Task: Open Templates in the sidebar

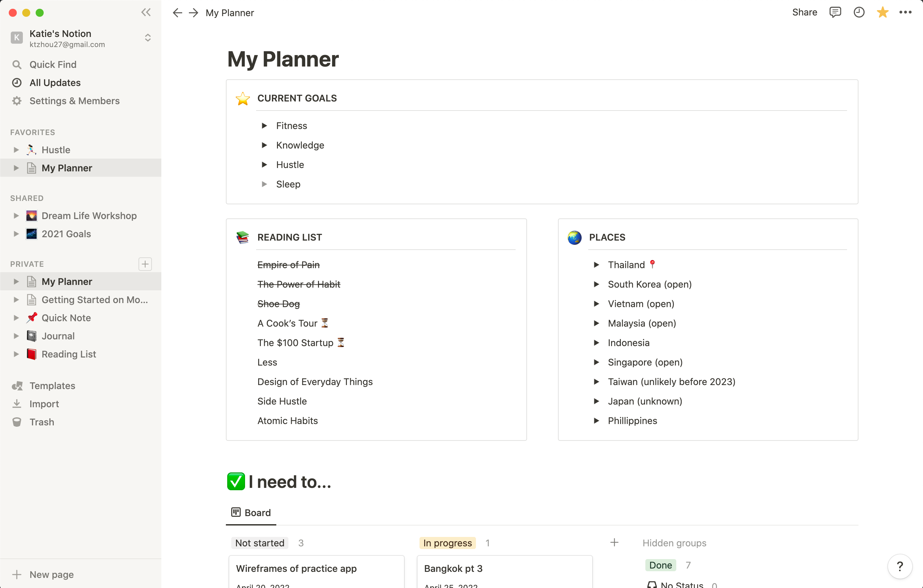Action: [52, 386]
